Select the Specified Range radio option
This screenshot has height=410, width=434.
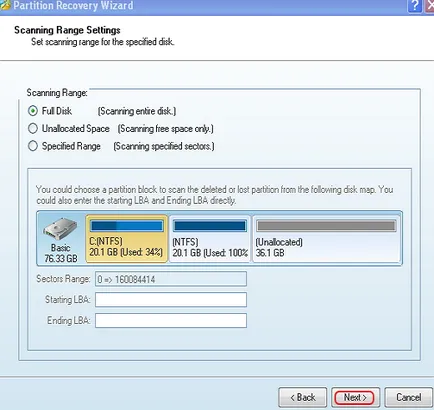[33, 146]
